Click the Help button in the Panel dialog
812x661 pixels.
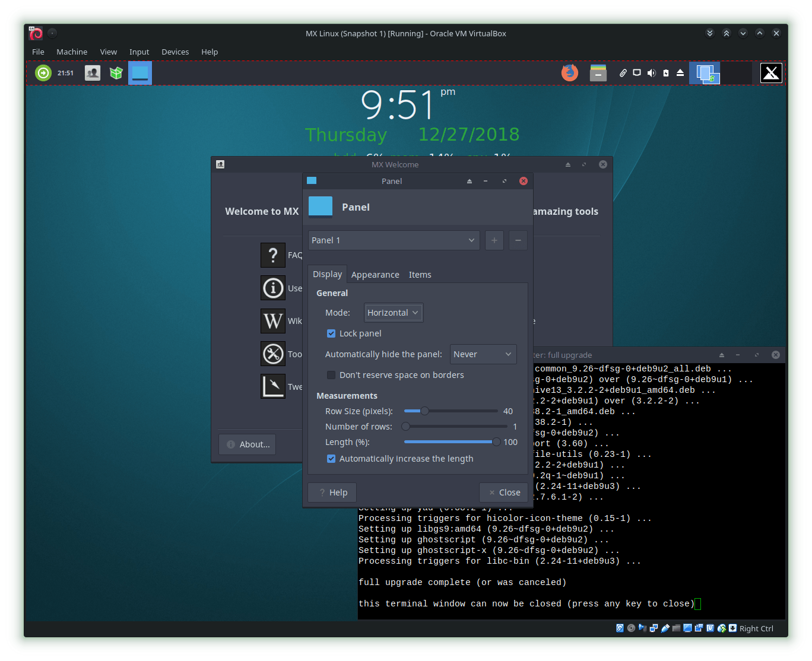point(332,492)
